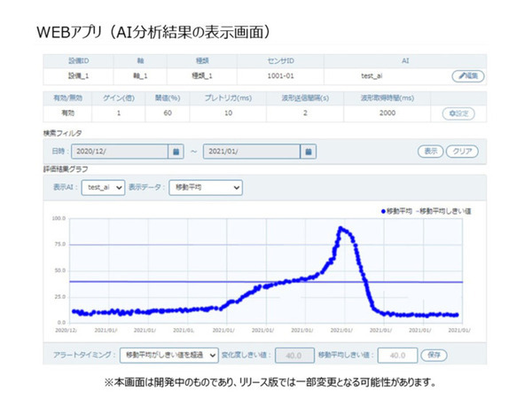This screenshot has width=532, height=399.
Task: Click the 移動平均 legend dot marker
Action: click(x=383, y=211)
